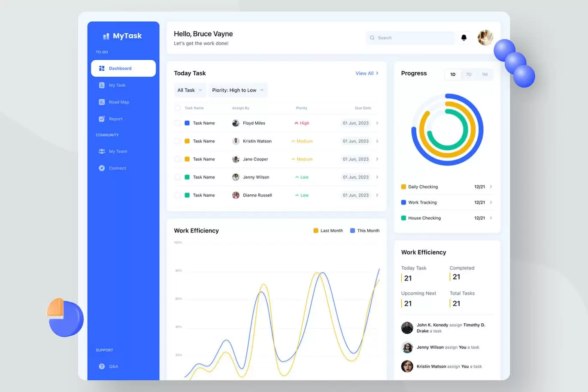Click the View All link
The width and height of the screenshot is (588, 392).
click(x=367, y=73)
